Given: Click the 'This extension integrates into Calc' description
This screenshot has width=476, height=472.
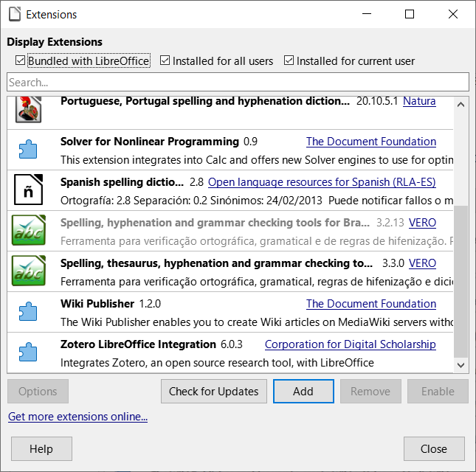Looking at the screenshot, I should click(x=257, y=160).
